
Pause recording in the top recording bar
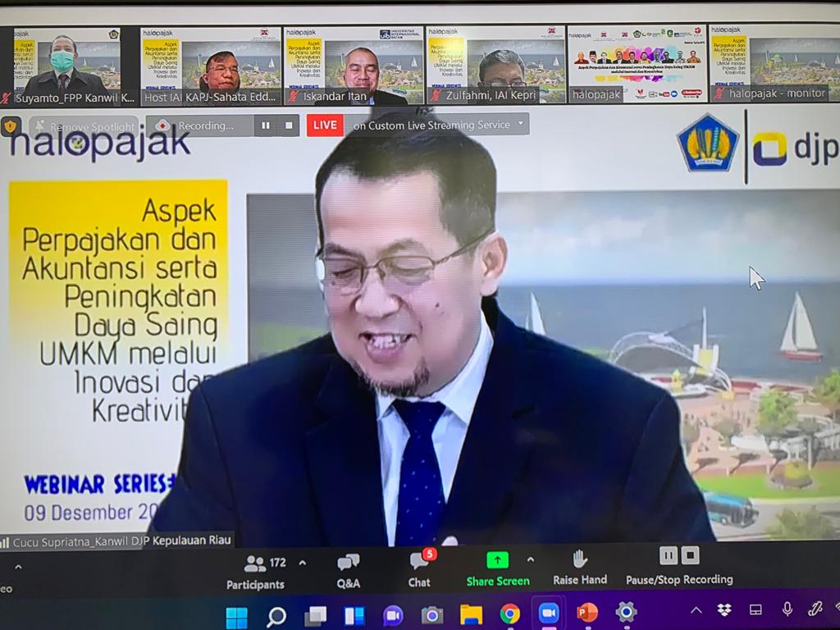point(265,126)
